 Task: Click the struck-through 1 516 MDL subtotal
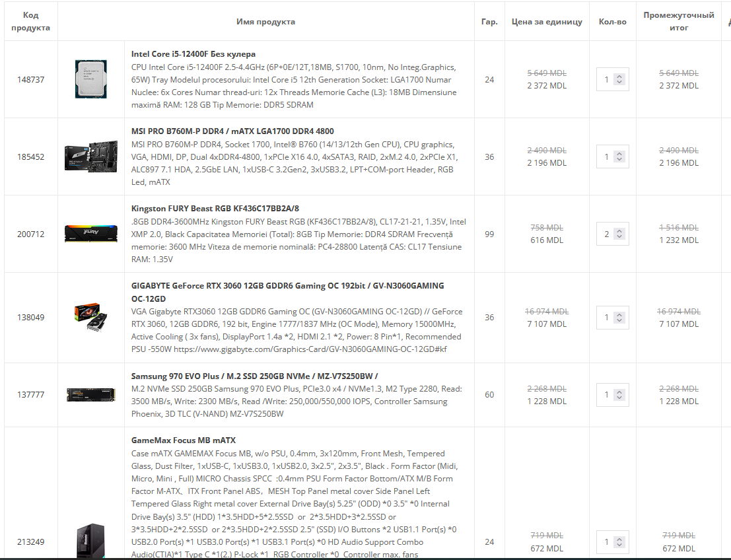pos(679,228)
